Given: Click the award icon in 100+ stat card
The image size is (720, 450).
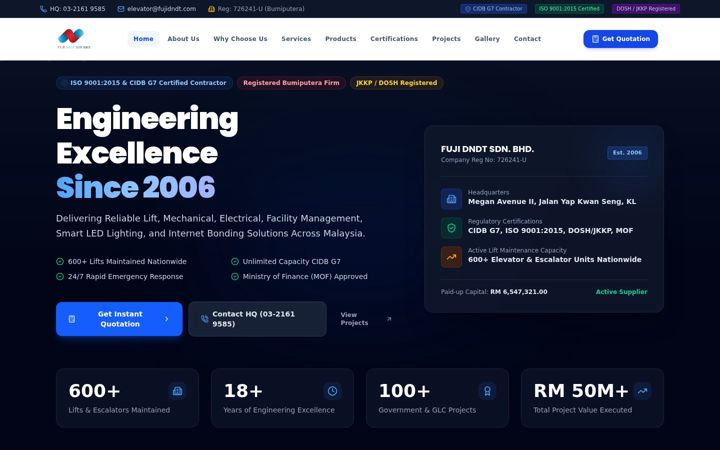Looking at the screenshot, I should click(x=487, y=391).
